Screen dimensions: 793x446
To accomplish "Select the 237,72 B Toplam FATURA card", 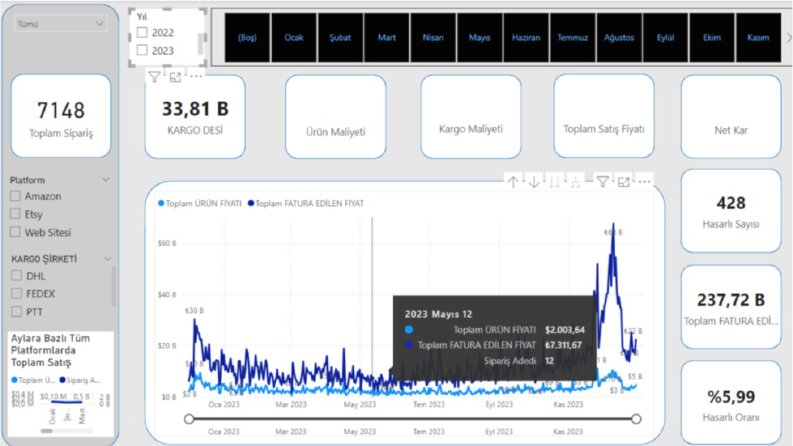I will [x=731, y=307].
